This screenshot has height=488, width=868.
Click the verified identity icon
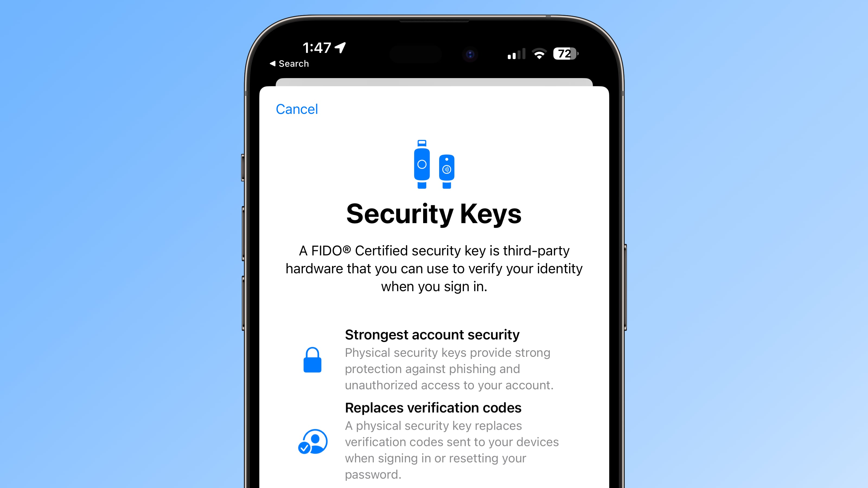tap(312, 442)
